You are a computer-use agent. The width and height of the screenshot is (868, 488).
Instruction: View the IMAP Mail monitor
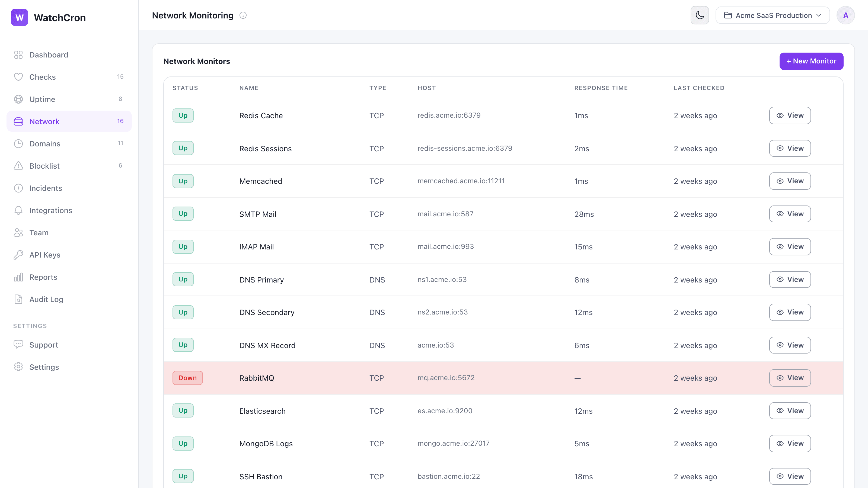790,247
